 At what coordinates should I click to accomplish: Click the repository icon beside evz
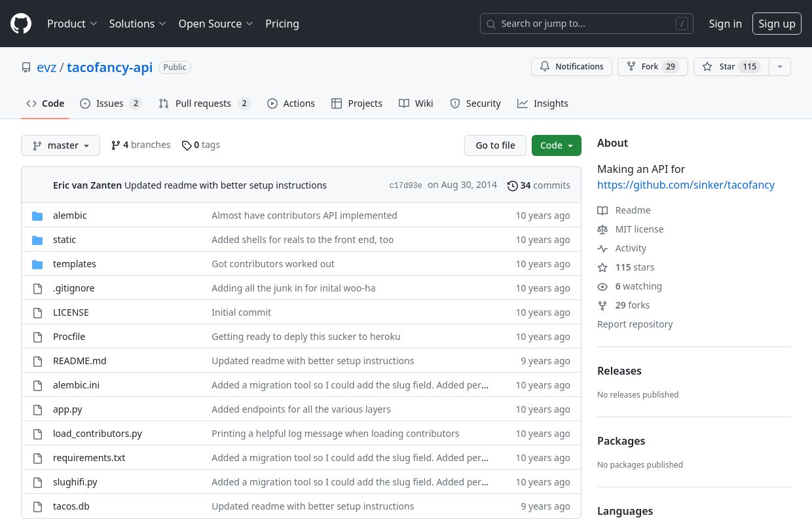(x=26, y=67)
